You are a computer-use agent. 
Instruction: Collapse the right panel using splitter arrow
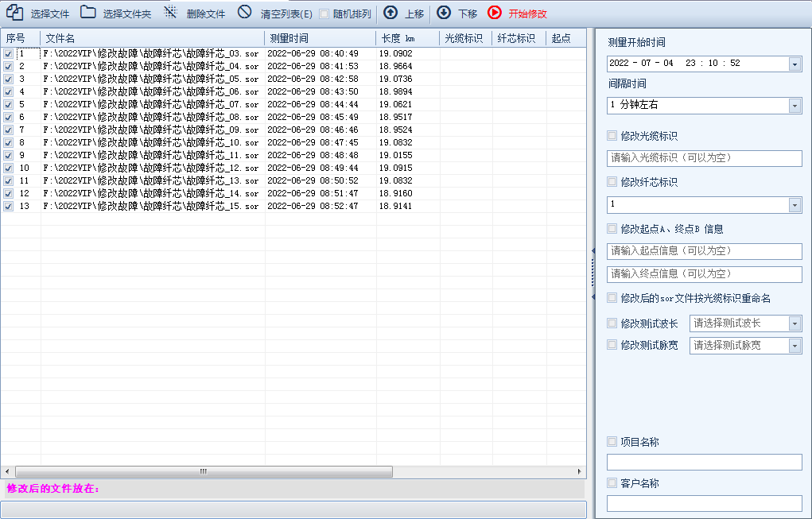[592, 250]
